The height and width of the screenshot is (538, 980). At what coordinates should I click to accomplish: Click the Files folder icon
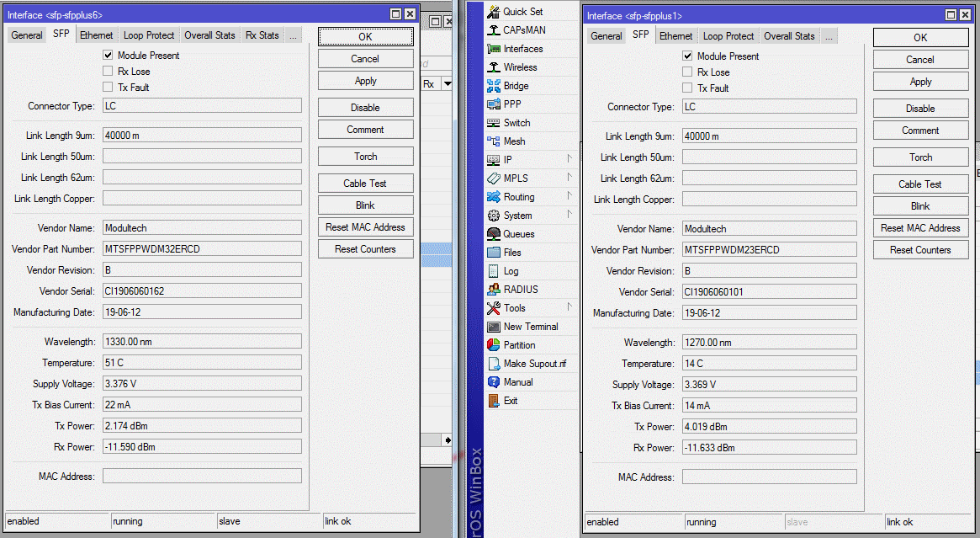coord(494,253)
